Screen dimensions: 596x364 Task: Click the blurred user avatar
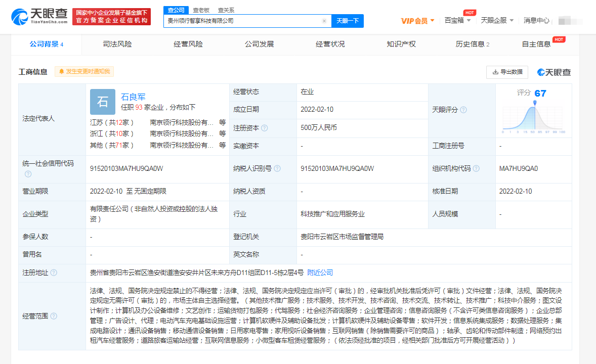tap(570, 21)
